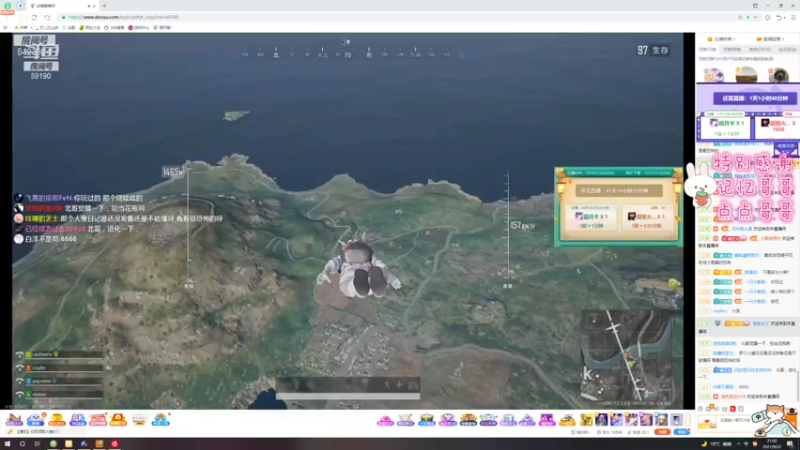Screen dimensions: 800x450
Task: Click the red icon above chat input
Action: [733, 409]
